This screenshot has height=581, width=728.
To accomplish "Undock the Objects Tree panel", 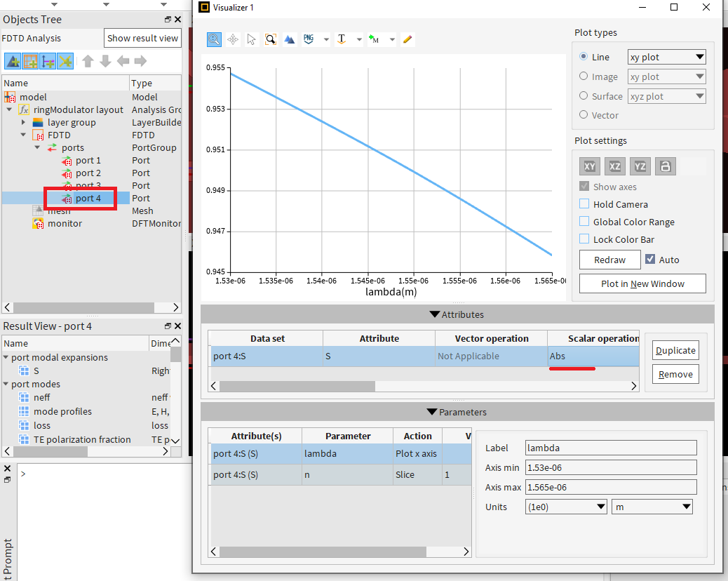I will [168, 20].
